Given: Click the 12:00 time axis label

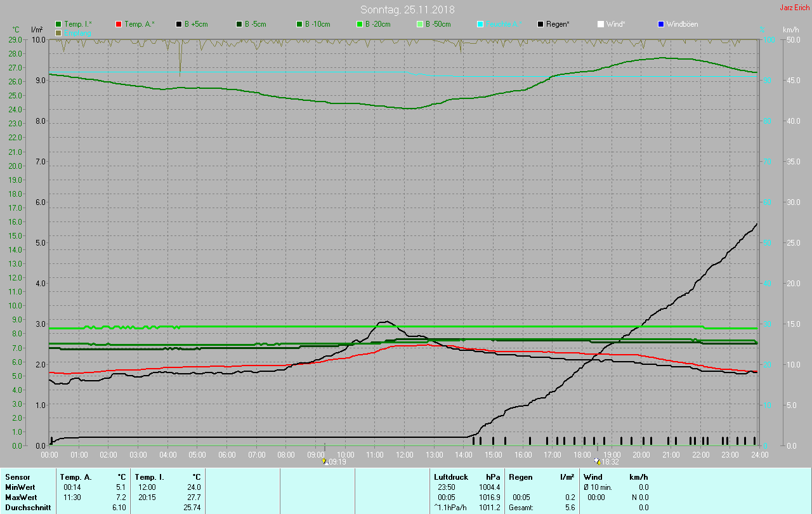Looking at the screenshot, I should 404,455.
